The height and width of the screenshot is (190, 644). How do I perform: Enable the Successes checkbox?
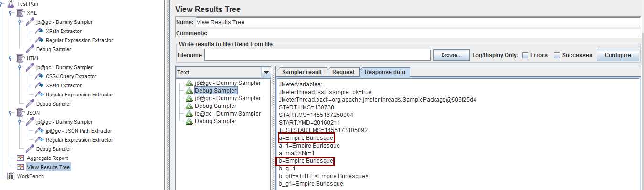(557, 55)
